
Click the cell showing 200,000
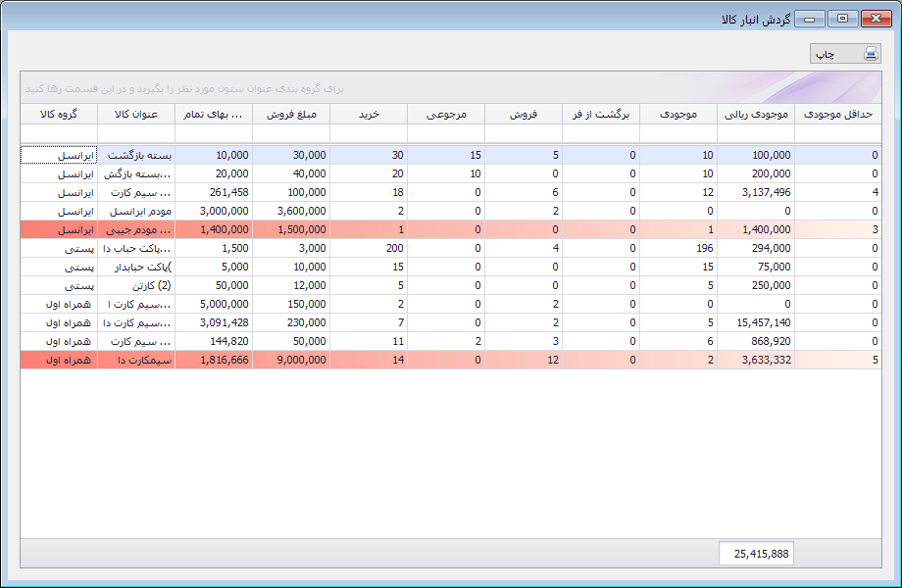(x=756, y=173)
